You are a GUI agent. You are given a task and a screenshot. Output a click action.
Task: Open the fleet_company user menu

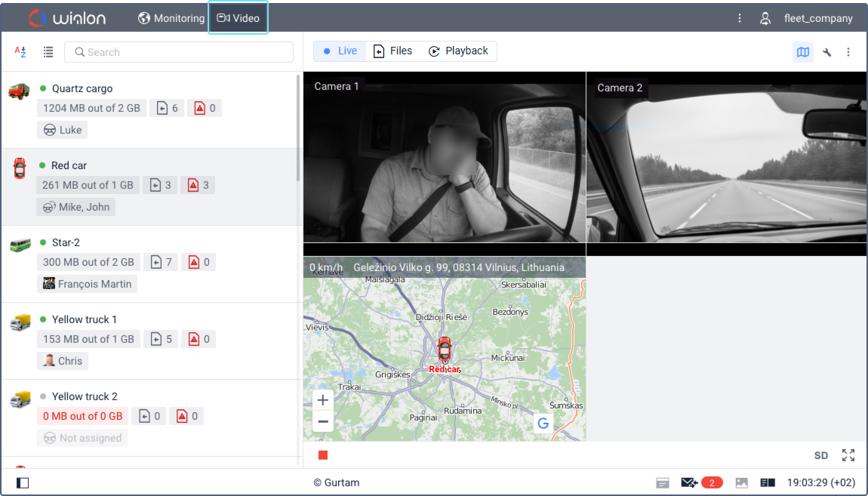808,18
